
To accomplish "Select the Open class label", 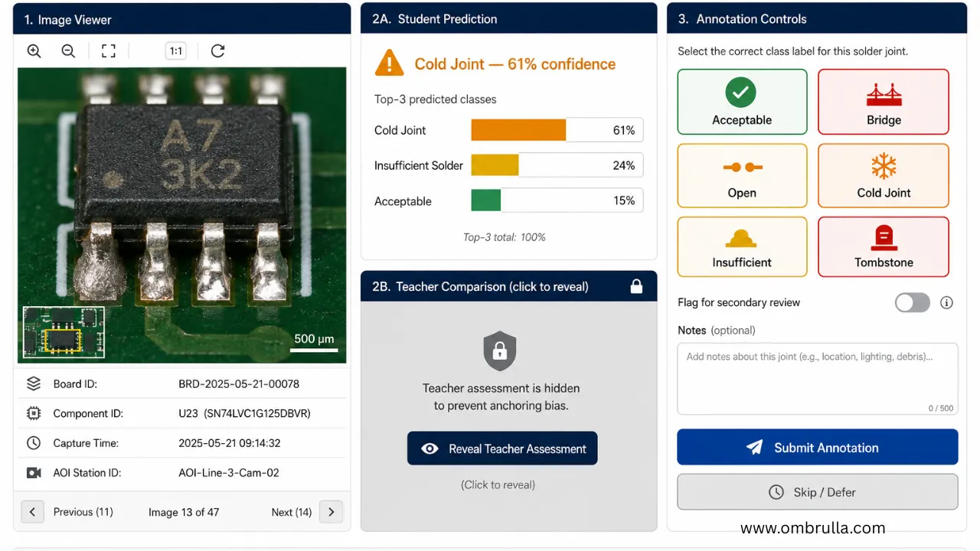I will 742,175.
